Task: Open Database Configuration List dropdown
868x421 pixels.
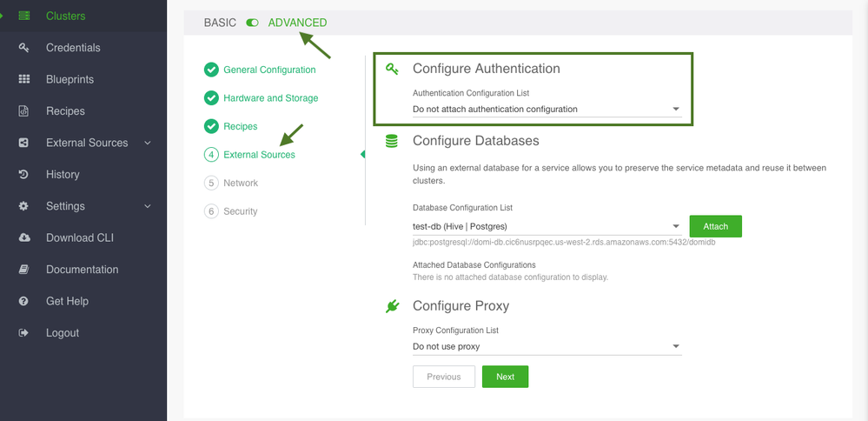Action: click(547, 227)
